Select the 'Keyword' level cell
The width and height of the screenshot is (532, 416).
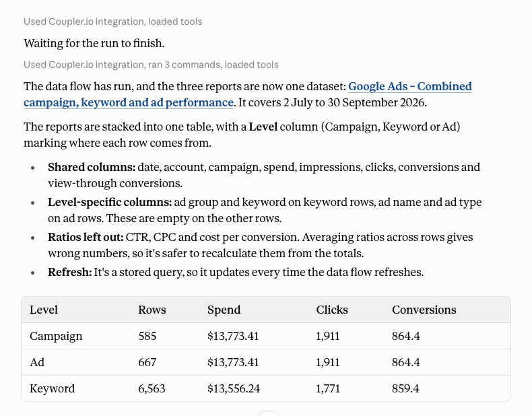click(x=52, y=388)
